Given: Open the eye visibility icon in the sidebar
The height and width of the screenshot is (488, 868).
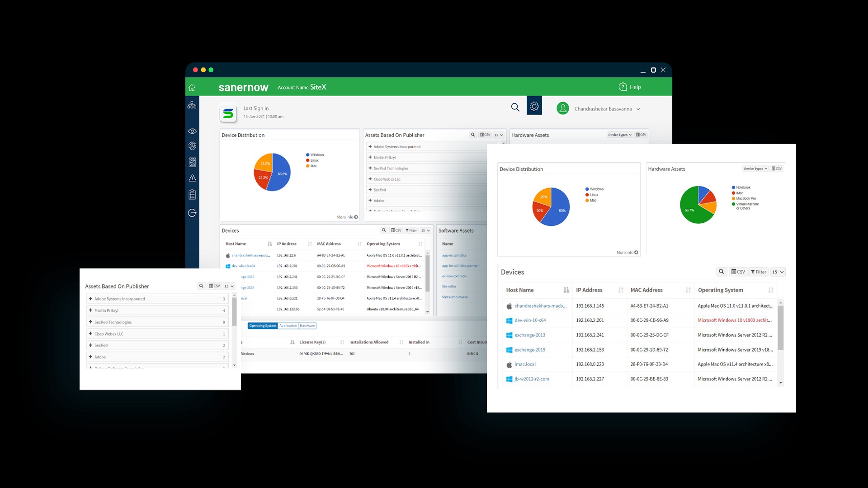Looking at the screenshot, I should [x=192, y=131].
